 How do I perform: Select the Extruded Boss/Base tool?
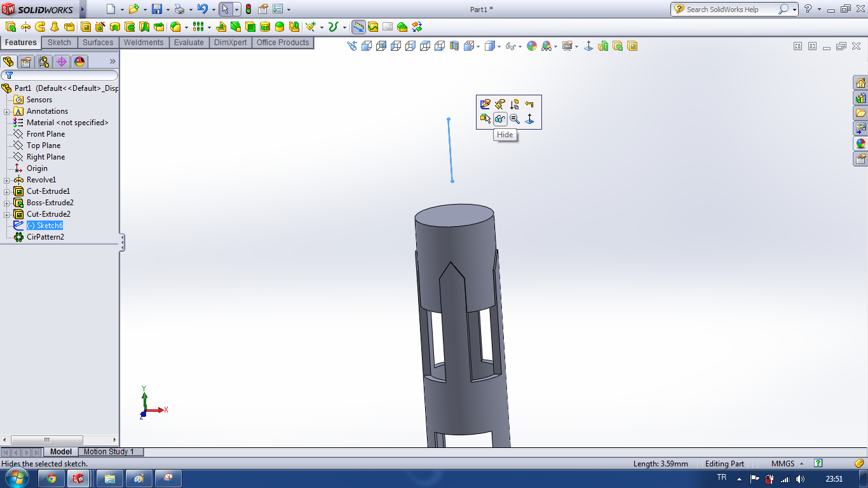point(10,27)
